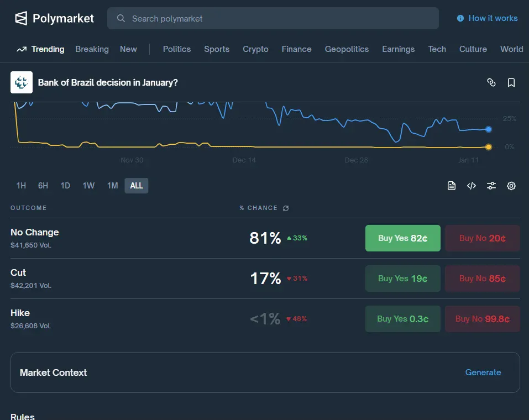Image resolution: width=529 pixels, height=420 pixels.
Task: Select the No Change outcome row title
Action: [34, 233]
